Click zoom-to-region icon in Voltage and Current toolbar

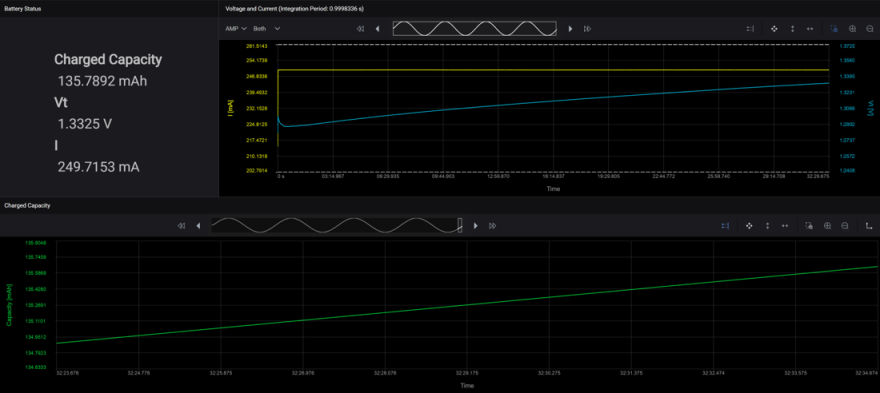(834, 29)
